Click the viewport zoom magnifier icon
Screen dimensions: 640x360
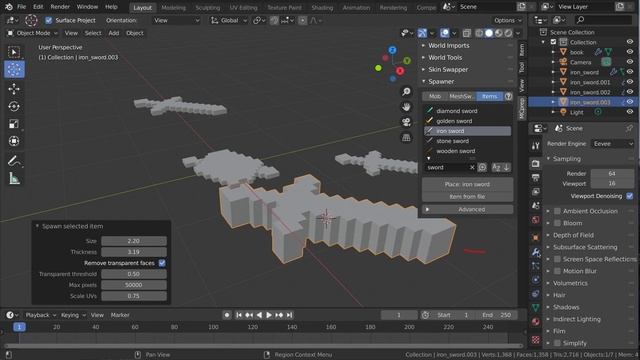pos(406,91)
